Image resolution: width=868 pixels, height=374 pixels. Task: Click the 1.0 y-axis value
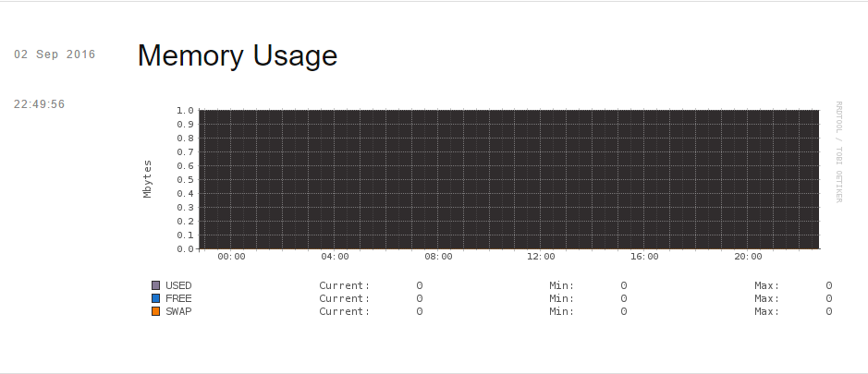click(x=185, y=110)
